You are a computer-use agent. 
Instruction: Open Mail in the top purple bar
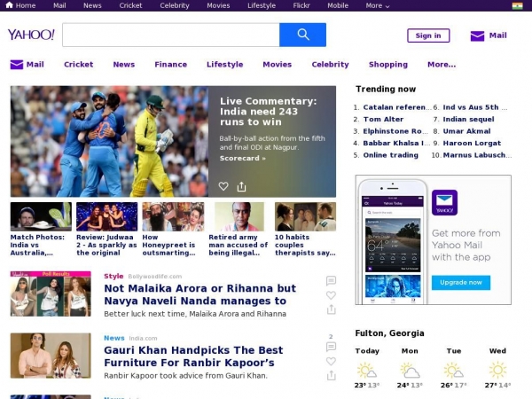point(59,5)
